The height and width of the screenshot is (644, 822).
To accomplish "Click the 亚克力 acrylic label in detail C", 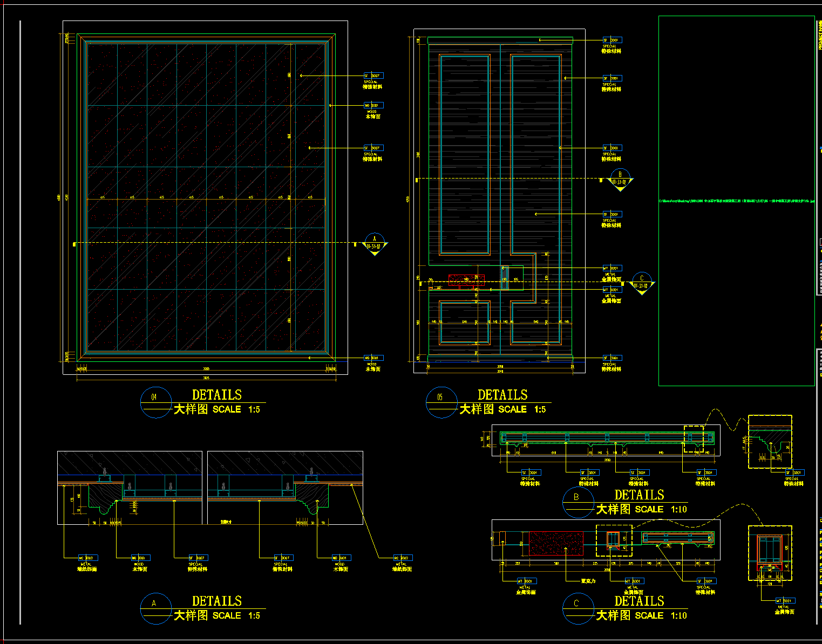I will (x=588, y=581).
